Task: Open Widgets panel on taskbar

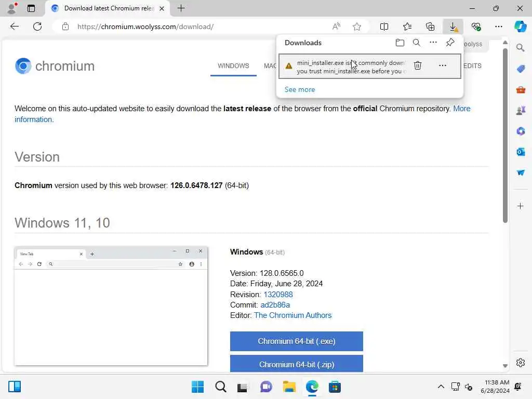Action: click(15, 387)
